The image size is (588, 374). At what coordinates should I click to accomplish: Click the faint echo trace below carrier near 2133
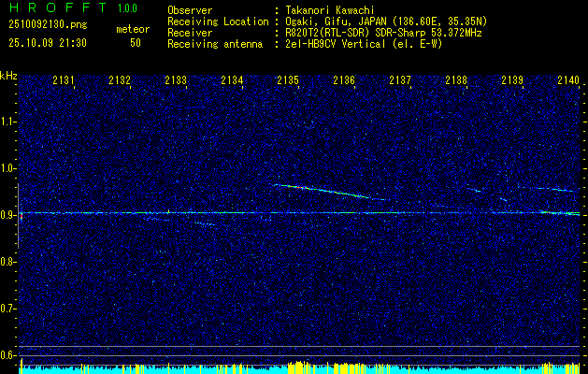(x=206, y=224)
